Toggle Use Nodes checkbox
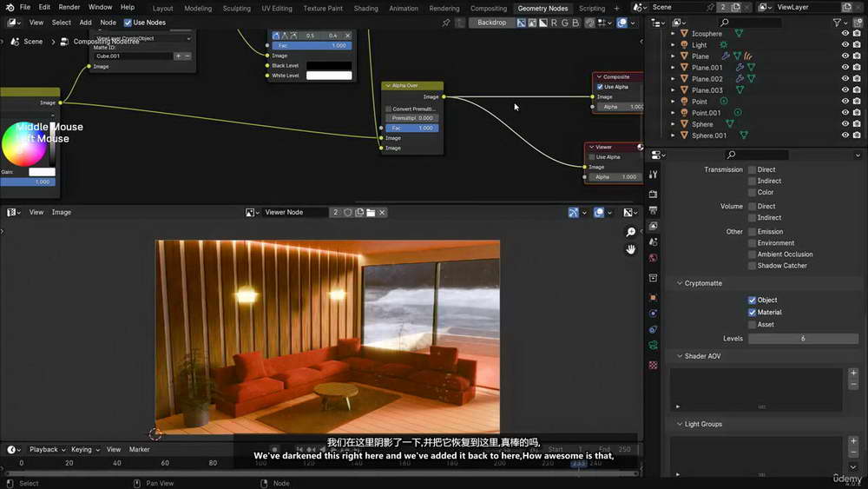Screen dimensions: 868x489 pos(128,23)
